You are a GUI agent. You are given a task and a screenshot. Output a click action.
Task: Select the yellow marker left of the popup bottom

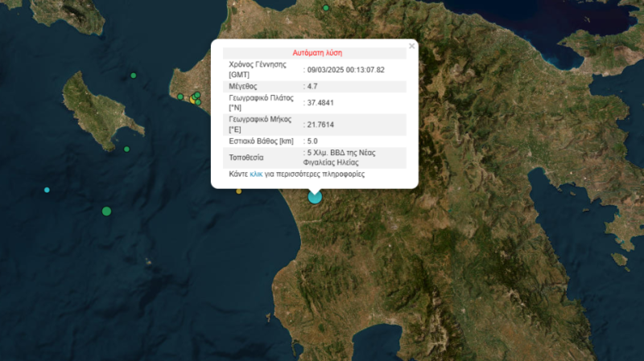(x=238, y=191)
